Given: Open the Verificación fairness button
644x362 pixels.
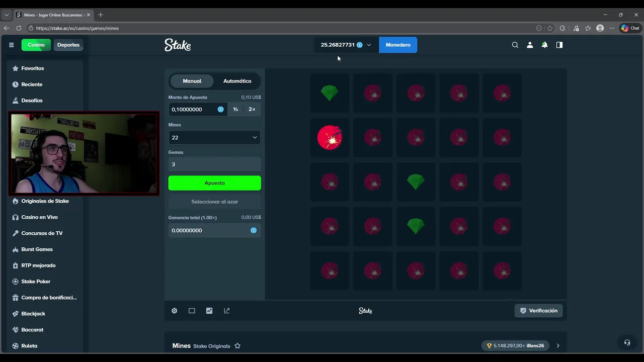Looking at the screenshot, I should [x=539, y=311].
